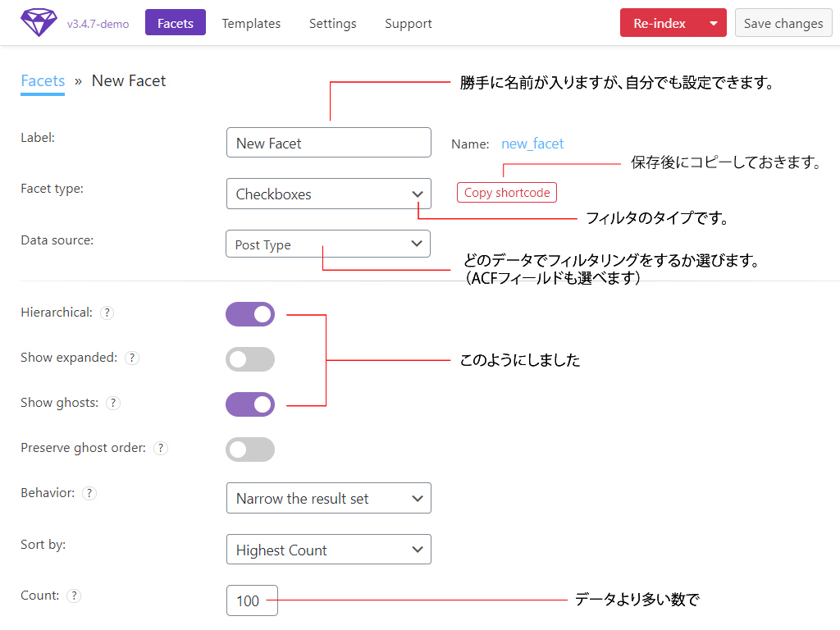Click Save changes button
This screenshot has width=840, height=630.
pyautogui.click(x=783, y=23)
